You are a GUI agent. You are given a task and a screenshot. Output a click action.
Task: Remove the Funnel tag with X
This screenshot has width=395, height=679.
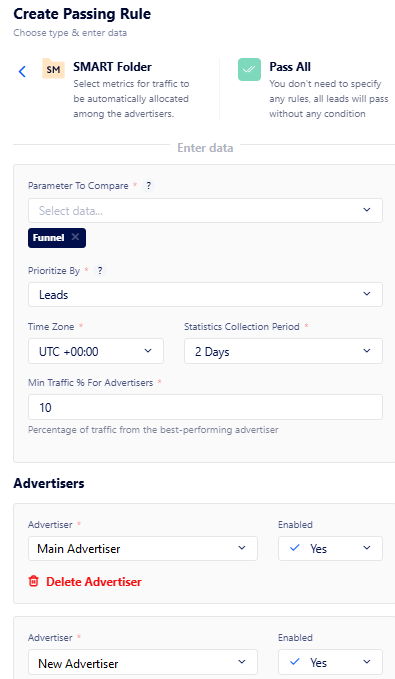coord(75,237)
